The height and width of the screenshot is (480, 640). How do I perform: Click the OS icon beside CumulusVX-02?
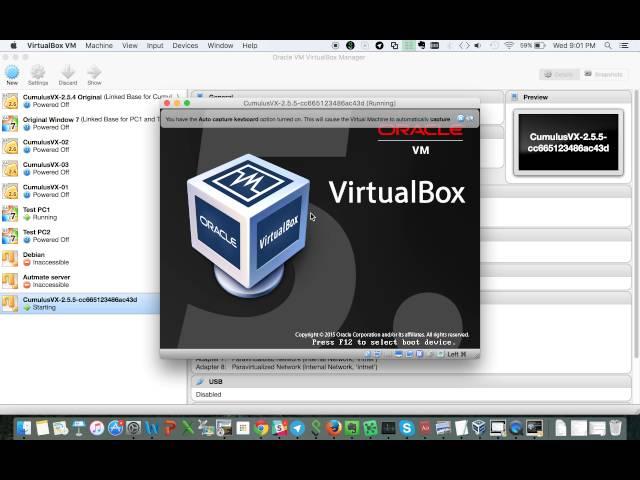click(10, 146)
